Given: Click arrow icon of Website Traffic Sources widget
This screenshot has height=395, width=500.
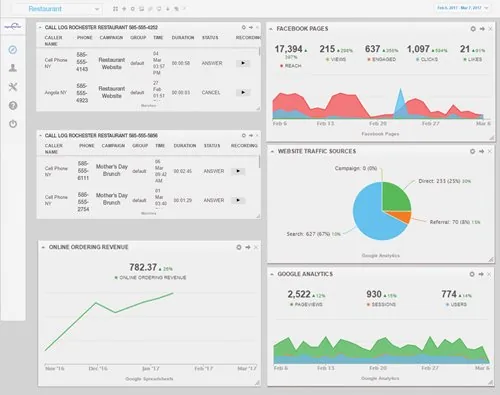Looking at the screenshot, I should 481,151.
